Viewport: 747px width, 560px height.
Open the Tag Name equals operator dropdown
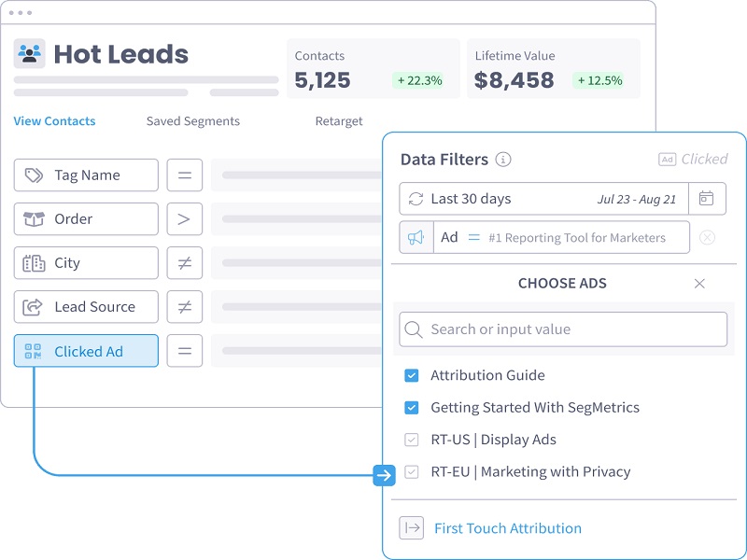[x=185, y=175]
